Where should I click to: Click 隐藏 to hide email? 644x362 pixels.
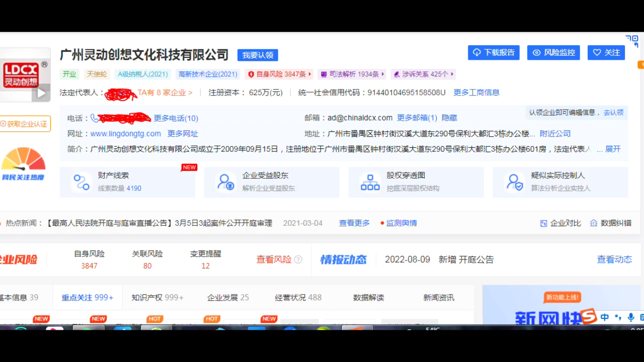coord(449,118)
